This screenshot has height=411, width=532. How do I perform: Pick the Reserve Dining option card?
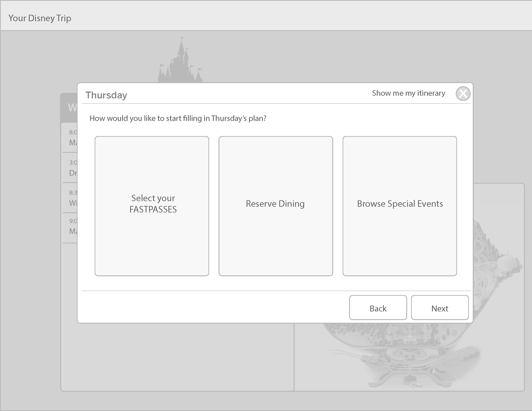click(275, 206)
